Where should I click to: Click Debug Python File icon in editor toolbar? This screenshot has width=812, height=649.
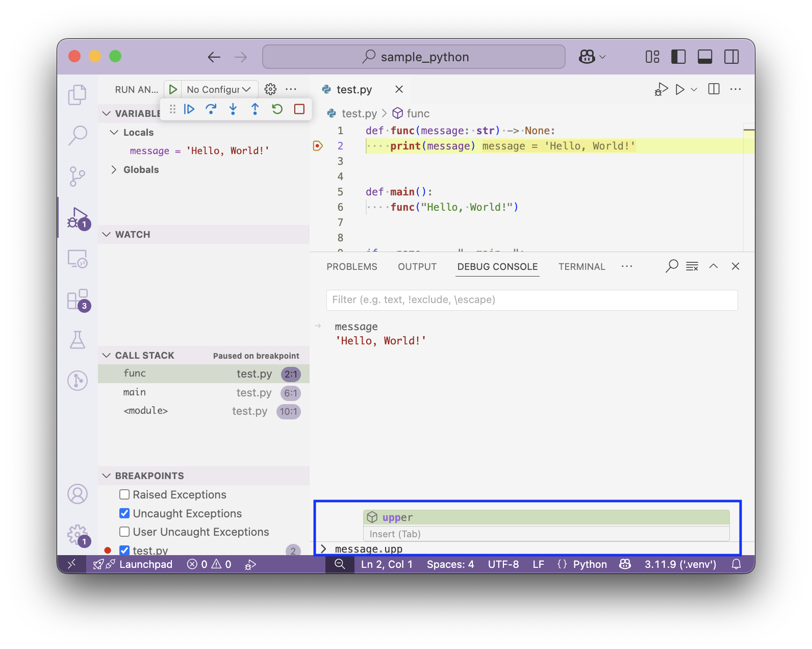(x=661, y=89)
